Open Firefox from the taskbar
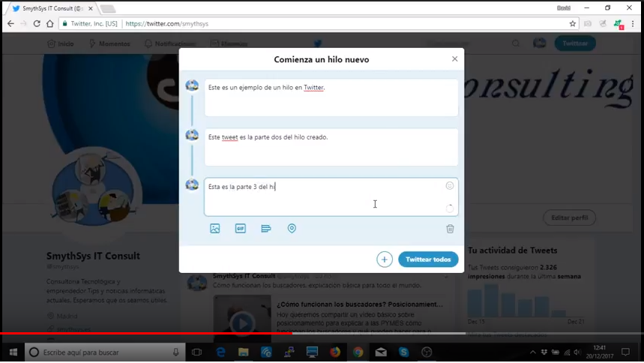Screen dimensions: 644x363 (334, 352)
